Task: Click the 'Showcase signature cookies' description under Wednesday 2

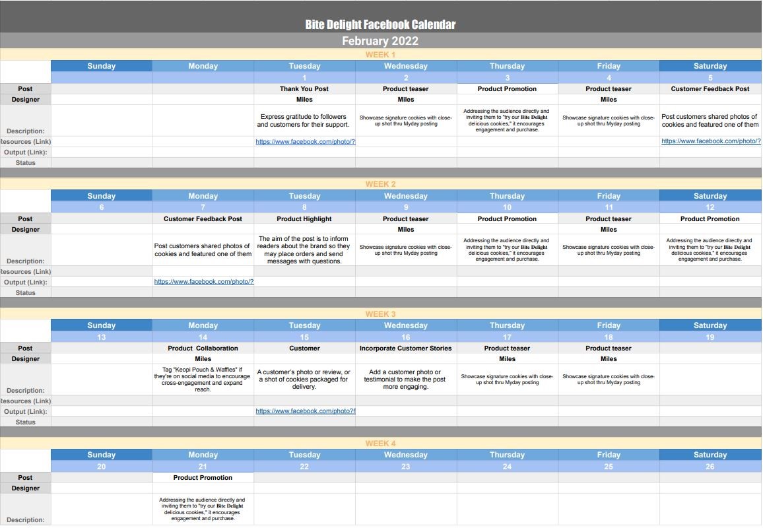Action: click(406, 120)
